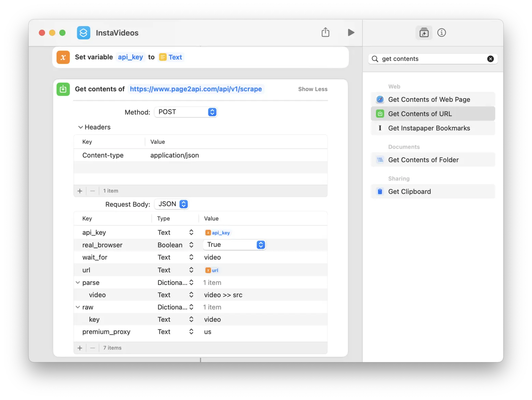This screenshot has width=532, height=400.
Task: Collapse options with Show Less
Action: 313,89
